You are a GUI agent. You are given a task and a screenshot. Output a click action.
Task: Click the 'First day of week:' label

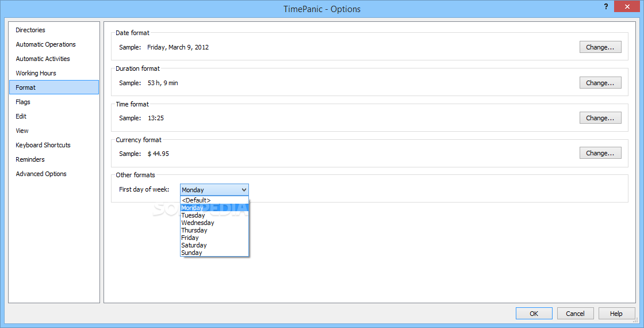pos(144,189)
